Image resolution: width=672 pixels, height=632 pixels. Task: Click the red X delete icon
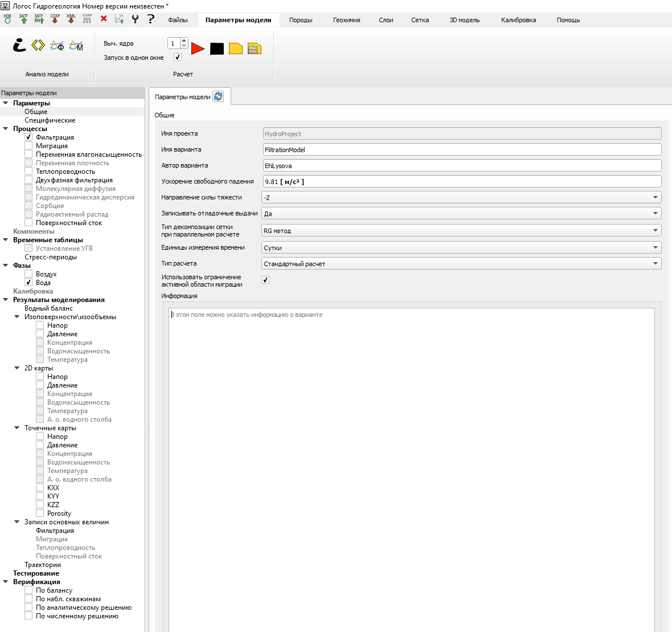click(x=104, y=19)
